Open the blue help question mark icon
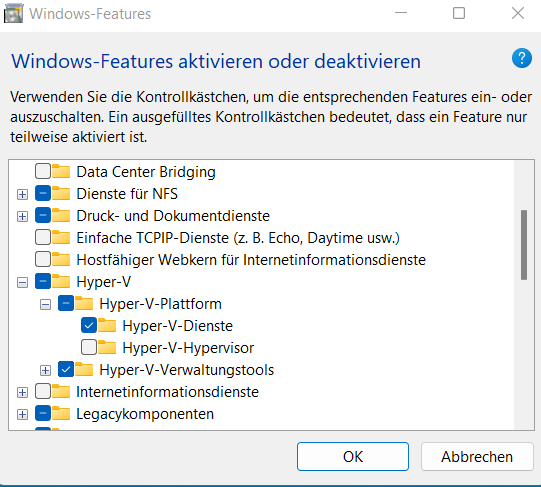The image size is (541, 487). tap(522, 58)
